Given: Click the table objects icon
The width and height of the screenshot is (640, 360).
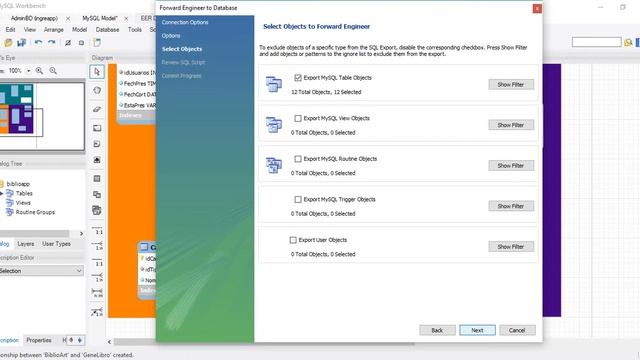Looking at the screenshot, I should (x=273, y=84).
